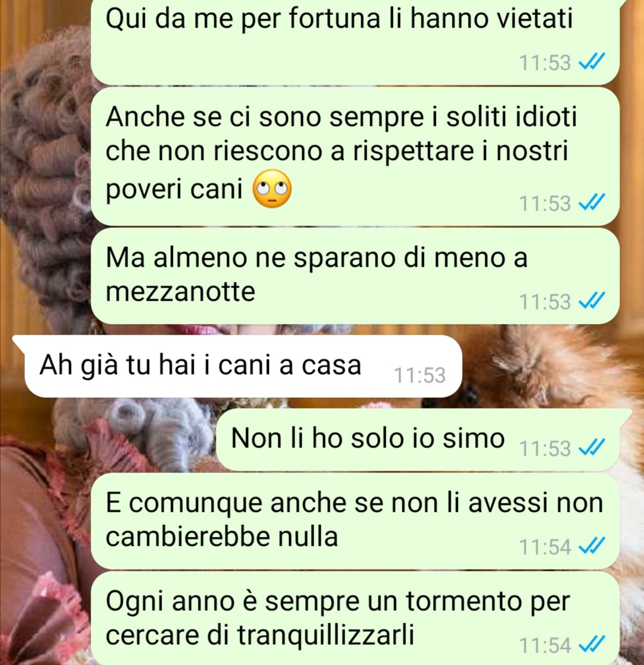Tap the 11:54 timestamp on "cambierebbe nulla"
Image resolution: width=644 pixels, height=665 pixels.
tap(545, 547)
